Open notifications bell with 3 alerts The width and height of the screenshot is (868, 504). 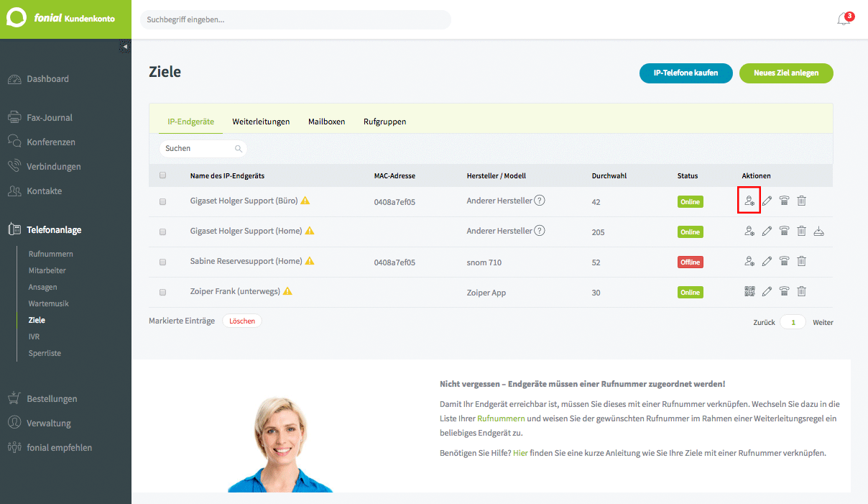click(844, 19)
